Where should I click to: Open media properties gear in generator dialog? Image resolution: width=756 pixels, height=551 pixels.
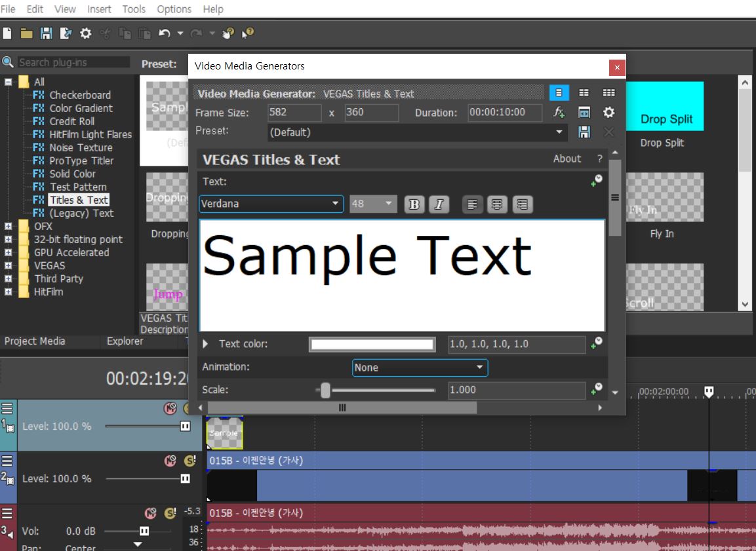(x=609, y=112)
